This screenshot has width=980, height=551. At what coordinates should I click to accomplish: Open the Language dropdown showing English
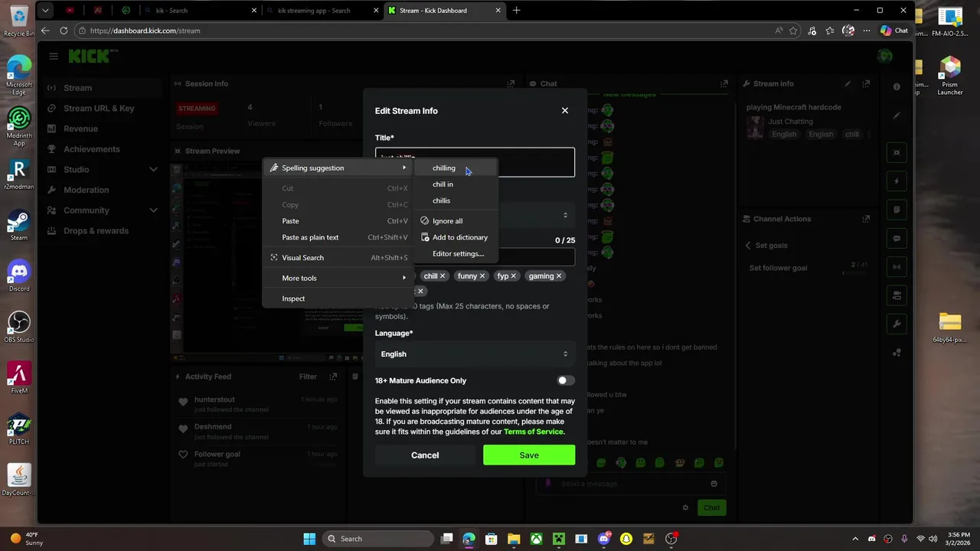click(475, 354)
